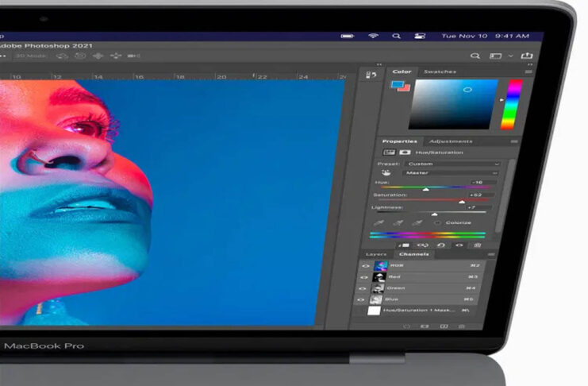
Task: Open the workspace dropdown chevron
Action: 511,56
